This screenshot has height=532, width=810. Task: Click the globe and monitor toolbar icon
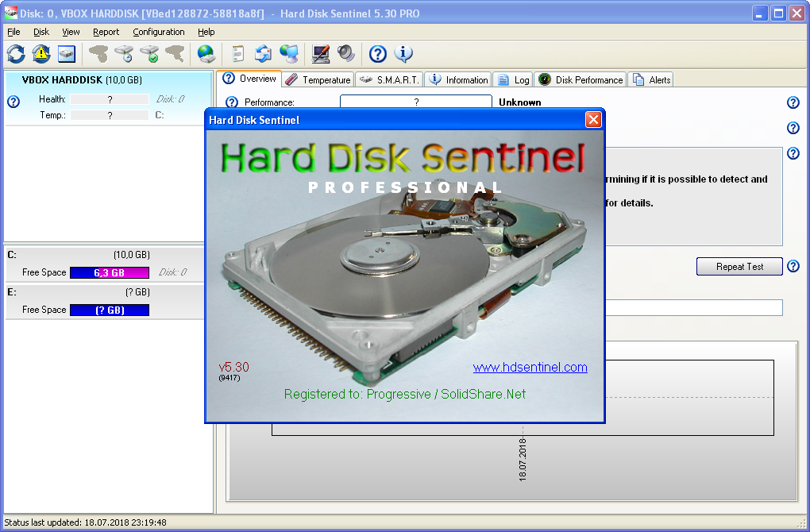[289, 54]
